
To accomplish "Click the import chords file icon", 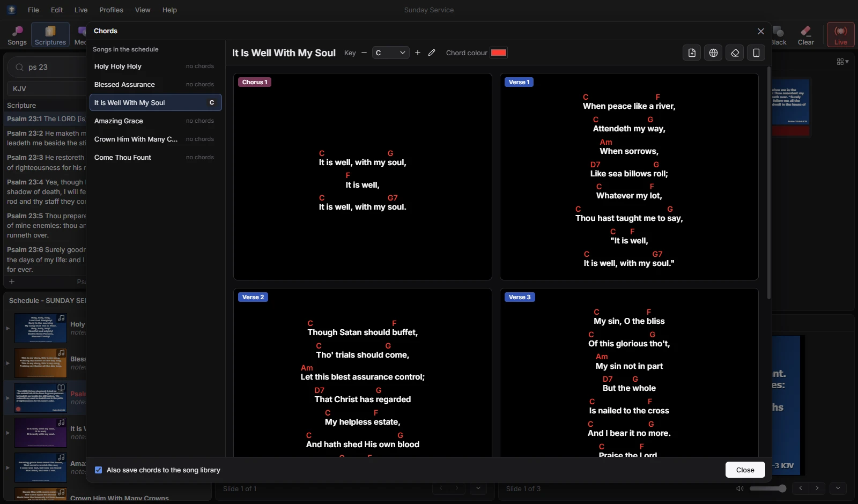I will pyautogui.click(x=692, y=53).
